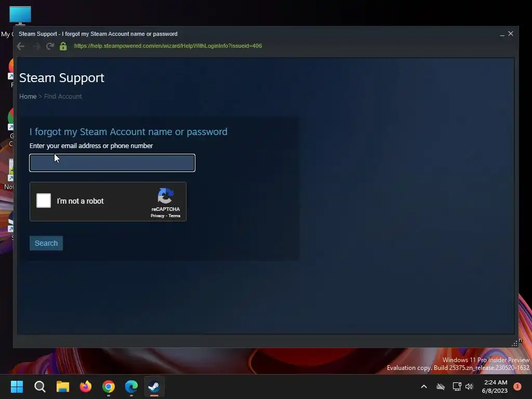
Task: Open the reCAPTCHA Terms link
Action: pos(175,216)
